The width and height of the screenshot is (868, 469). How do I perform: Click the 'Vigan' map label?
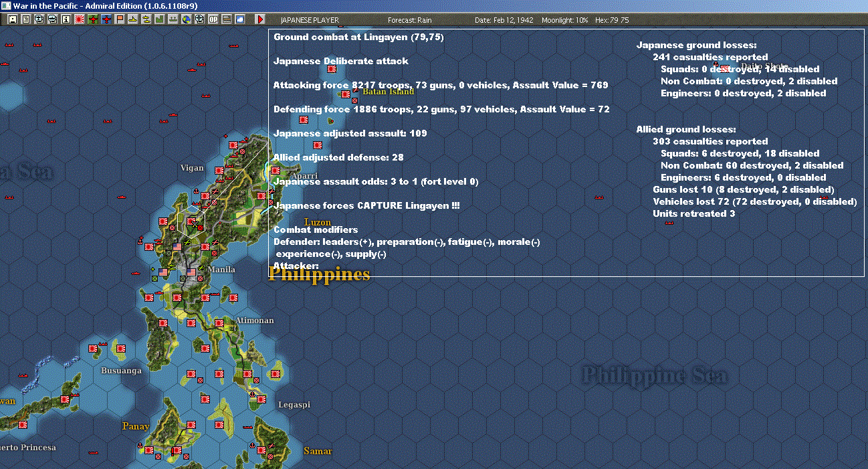tap(192, 168)
